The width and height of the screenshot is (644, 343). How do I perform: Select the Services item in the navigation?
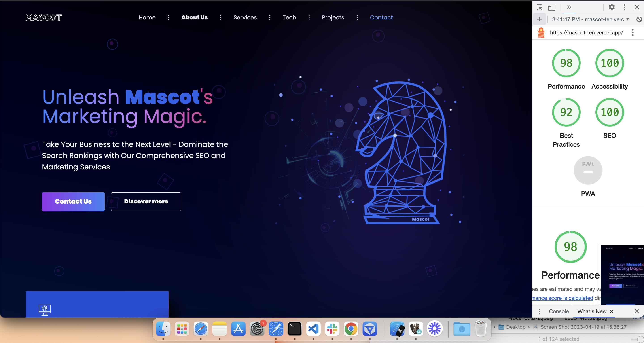point(245,17)
